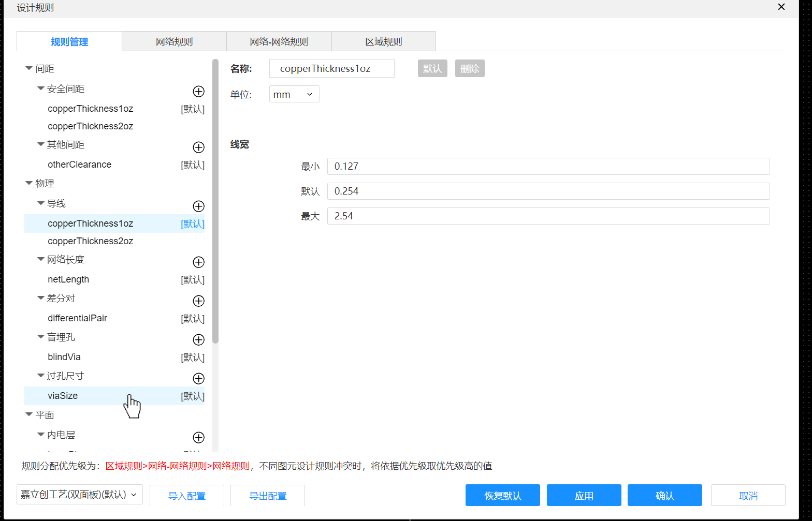This screenshot has height=521, width=812.
Task: Select copperThickness2oz under 导线
Action: [x=91, y=241]
